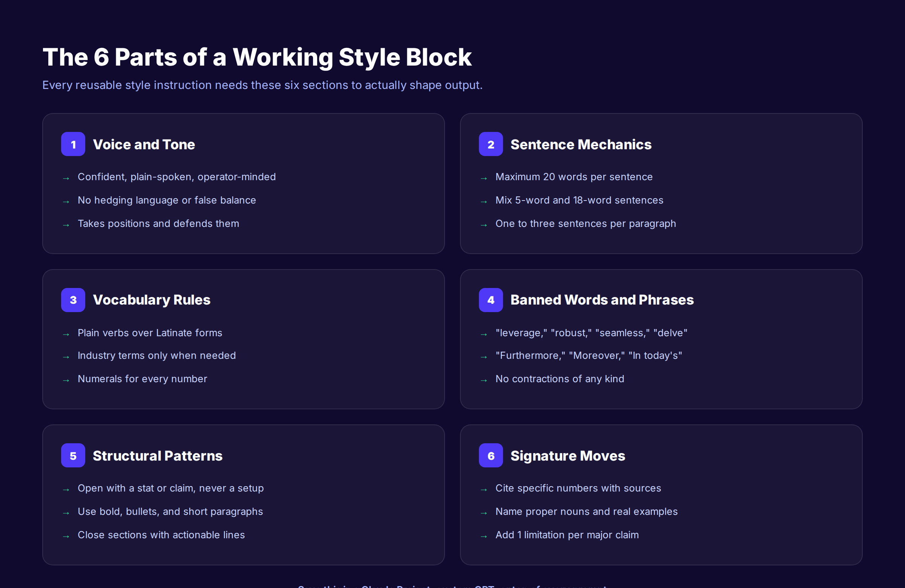Click the number 4 badge beside Banned Words
Viewport: 905px width, 588px height.
[491, 300]
